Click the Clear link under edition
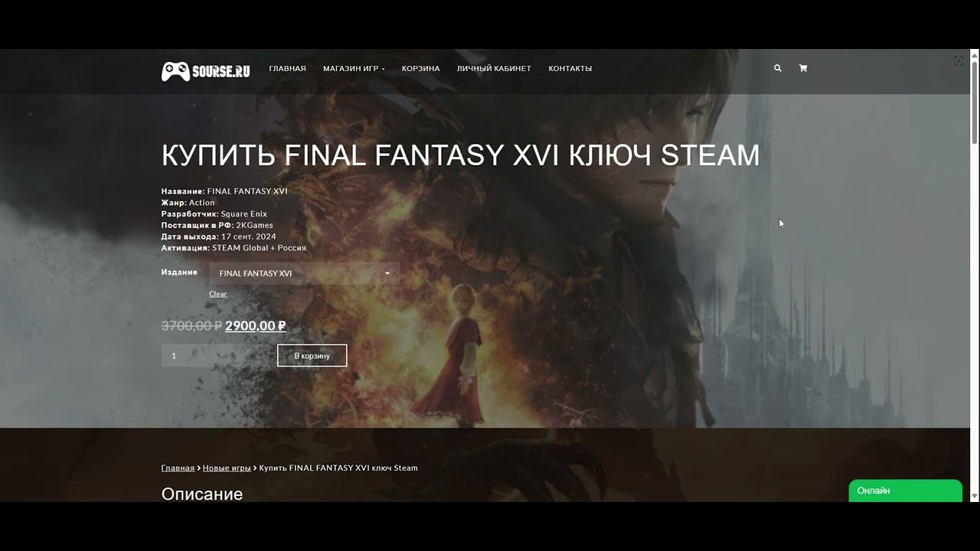 tap(218, 294)
